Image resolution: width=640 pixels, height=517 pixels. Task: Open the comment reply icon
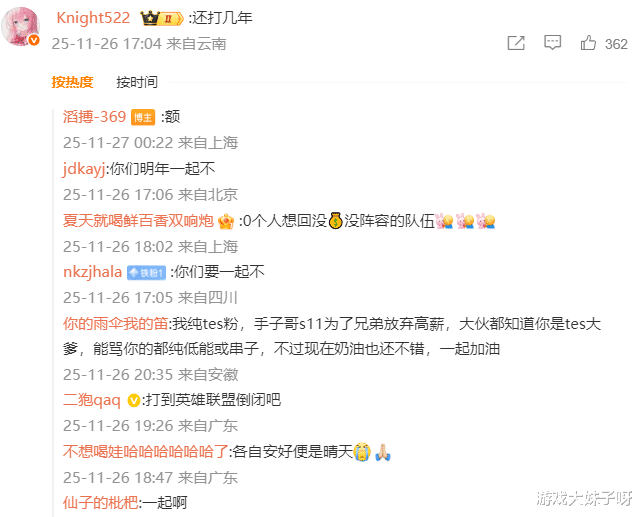coord(552,43)
